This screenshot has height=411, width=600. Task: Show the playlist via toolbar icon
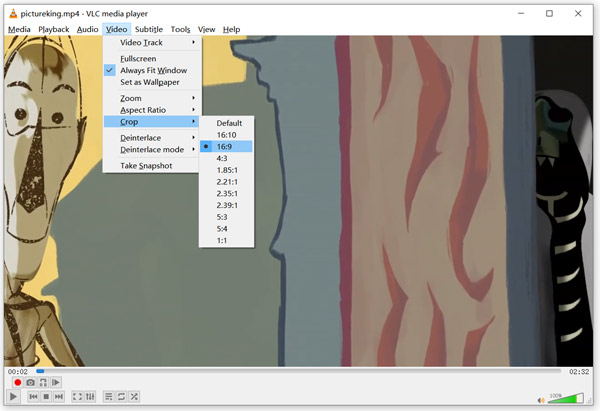[109, 396]
